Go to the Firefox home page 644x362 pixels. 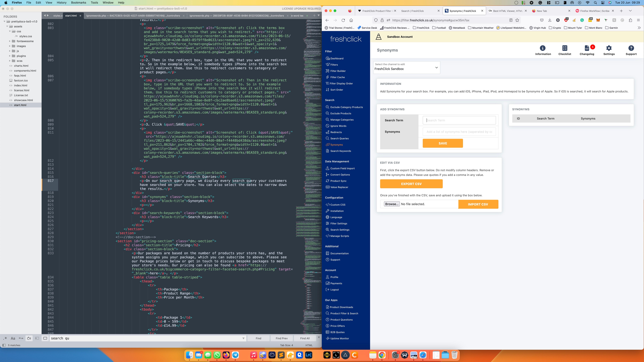coord(351,20)
